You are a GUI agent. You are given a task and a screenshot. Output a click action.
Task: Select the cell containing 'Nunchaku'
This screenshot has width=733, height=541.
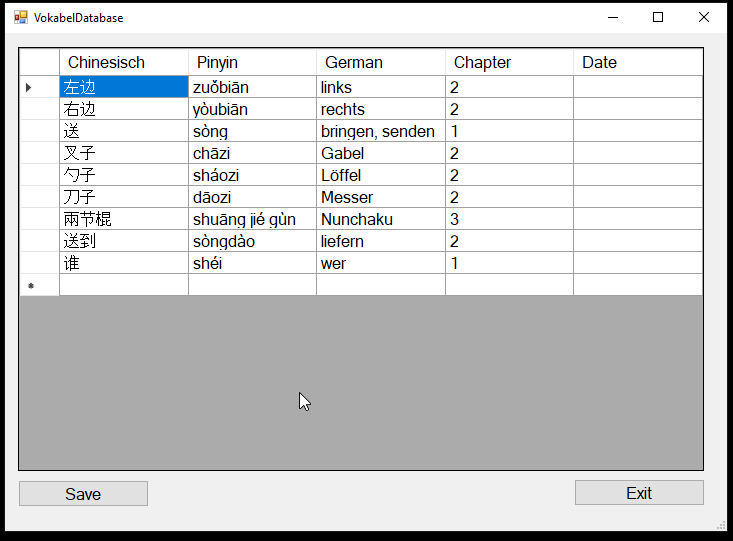click(x=380, y=219)
